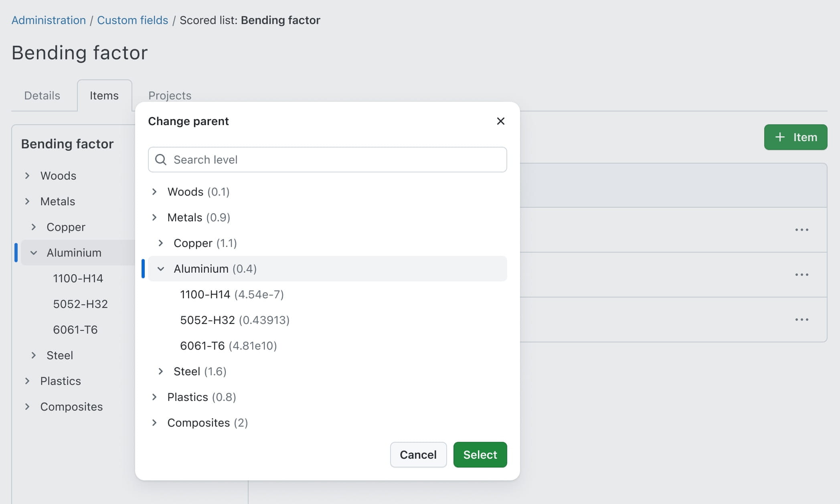Close the Change parent dialog
Viewport: 840px width, 504px height.
[x=500, y=121]
